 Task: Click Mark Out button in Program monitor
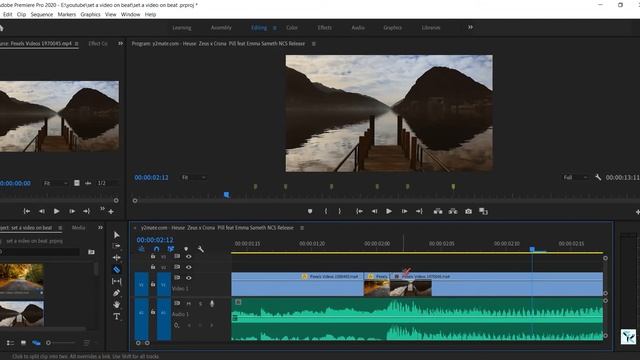coord(340,211)
